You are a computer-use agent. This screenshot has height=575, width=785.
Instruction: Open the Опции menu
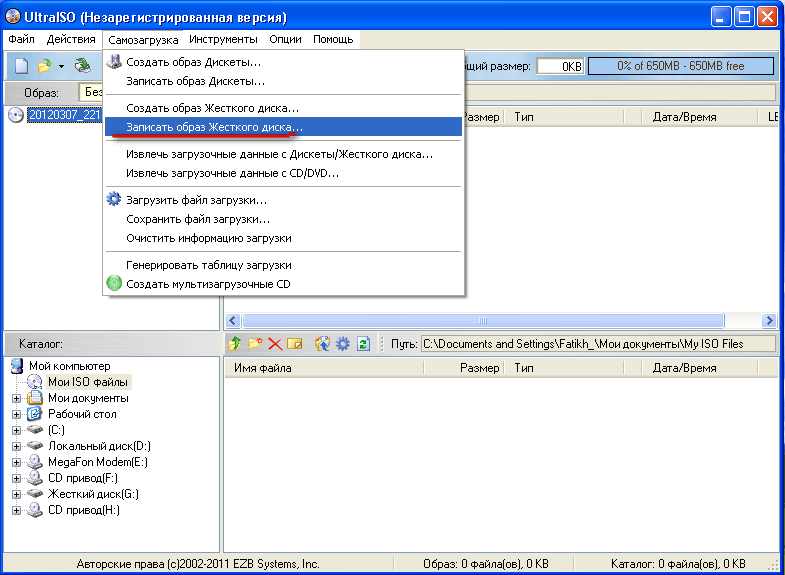(285, 39)
